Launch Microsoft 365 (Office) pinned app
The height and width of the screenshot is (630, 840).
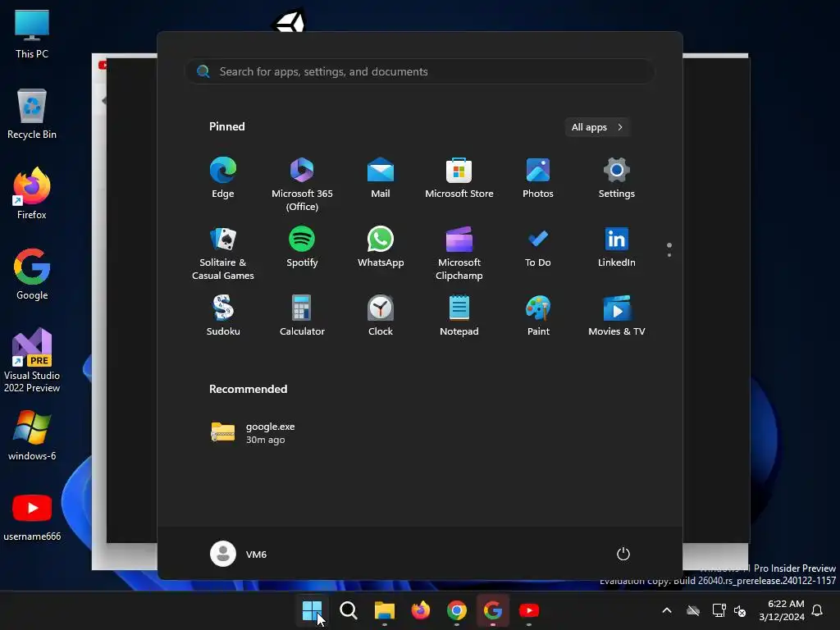coord(302,184)
